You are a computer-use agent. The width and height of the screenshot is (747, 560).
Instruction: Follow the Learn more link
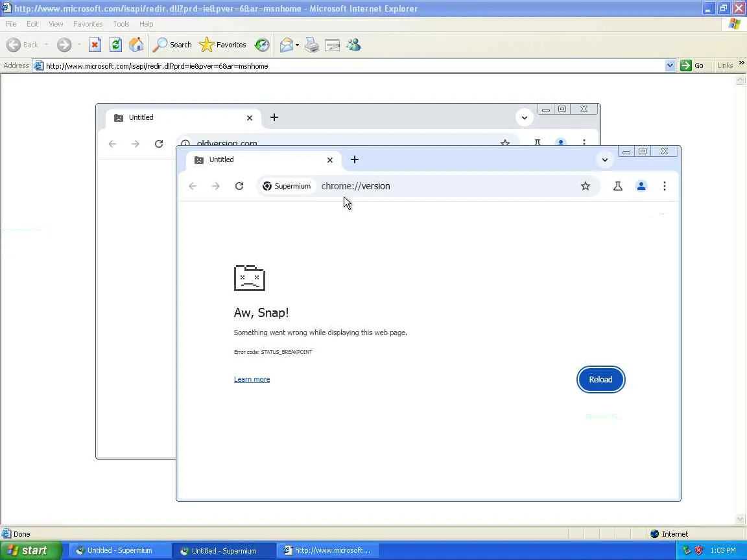point(252,380)
